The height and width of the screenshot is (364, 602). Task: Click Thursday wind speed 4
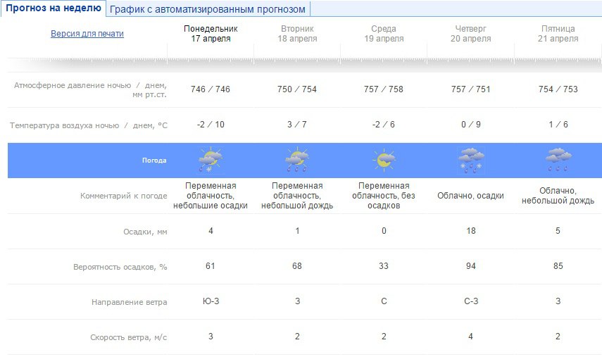pos(471,337)
